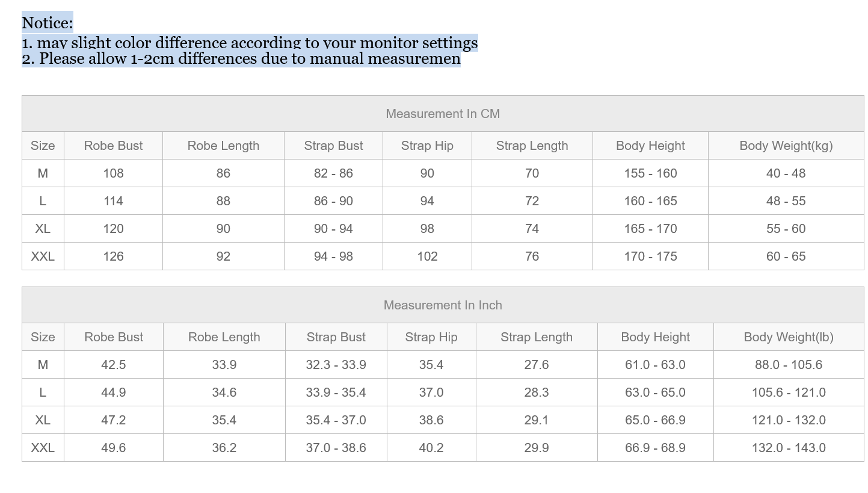Click Body Weight(lb) column header

pyautogui.click(x=788, y=337)
